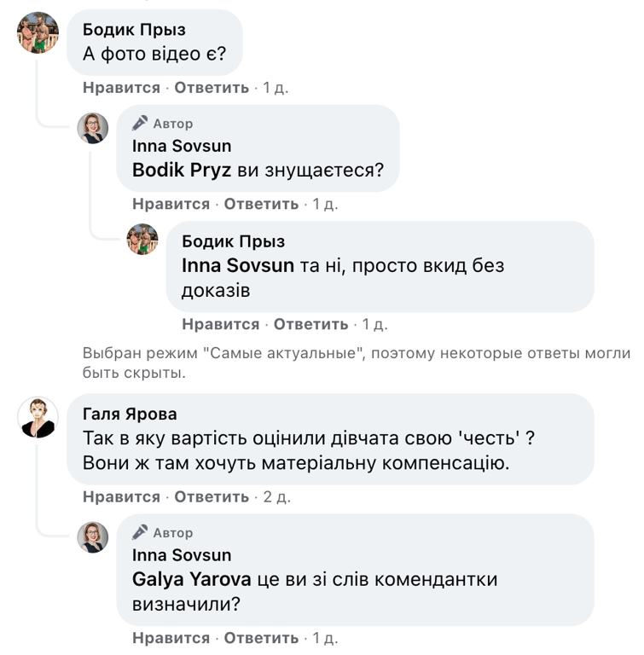Image resolution: width=644 pixels, height=655 pixels.
Task: Like the 'А фото відео є?' comment
Action: click(x=121, y=88)
